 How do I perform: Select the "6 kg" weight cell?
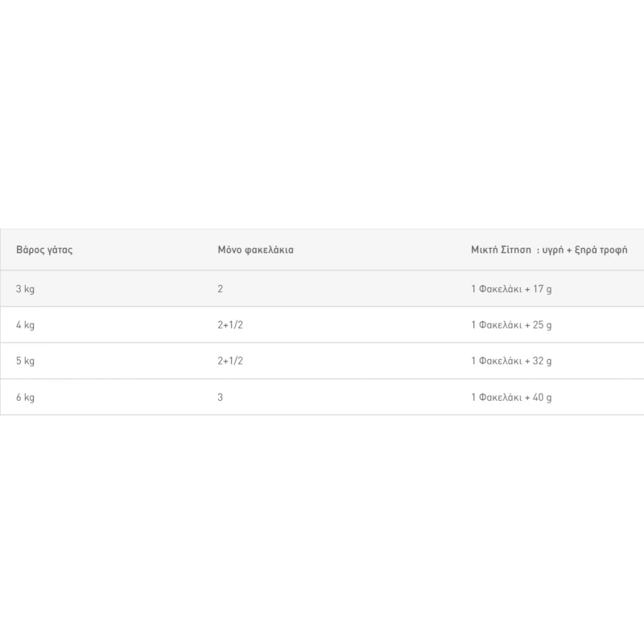tap(25, 398)
